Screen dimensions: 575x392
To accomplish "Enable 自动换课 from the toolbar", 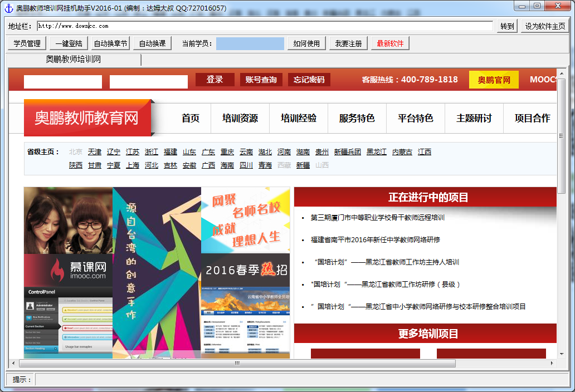I will tap(151, 43).
